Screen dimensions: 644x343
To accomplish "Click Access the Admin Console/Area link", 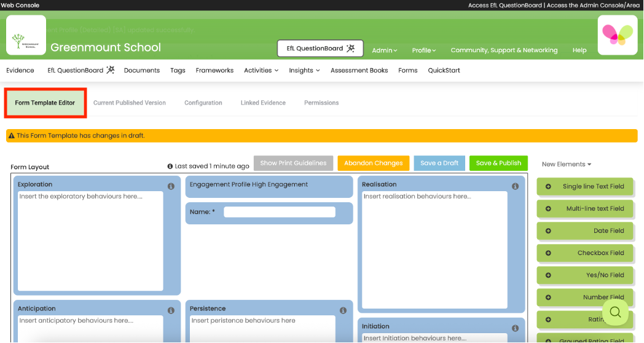I will [593, 6].
